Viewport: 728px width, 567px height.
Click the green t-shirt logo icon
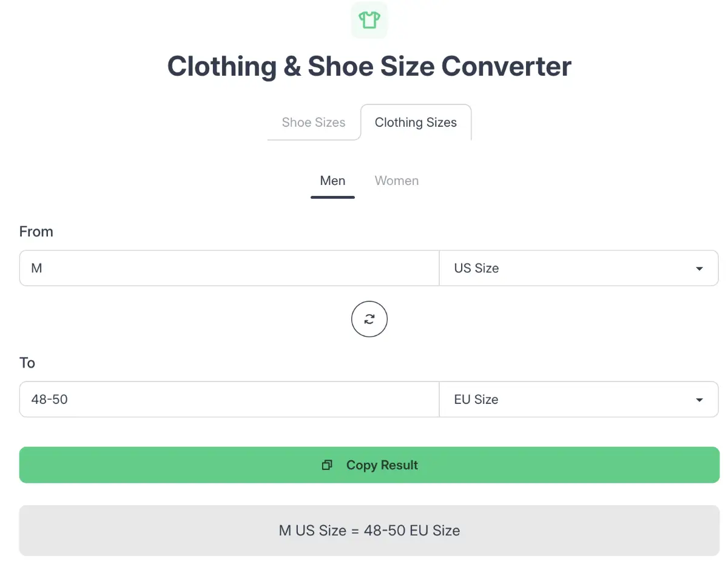pyautogui.click(x=369, y=20)
